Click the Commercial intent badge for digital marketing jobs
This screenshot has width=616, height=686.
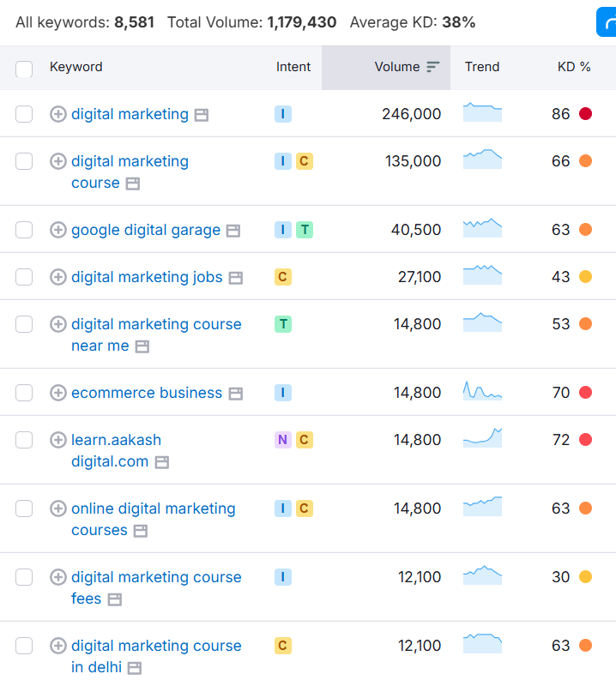(x=283, y=277)
